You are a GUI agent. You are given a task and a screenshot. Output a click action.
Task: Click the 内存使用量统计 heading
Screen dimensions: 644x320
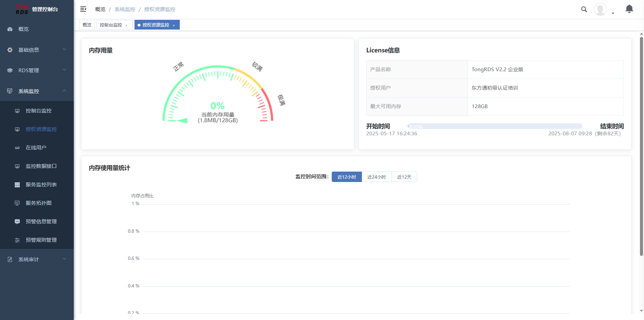[110, 168]
